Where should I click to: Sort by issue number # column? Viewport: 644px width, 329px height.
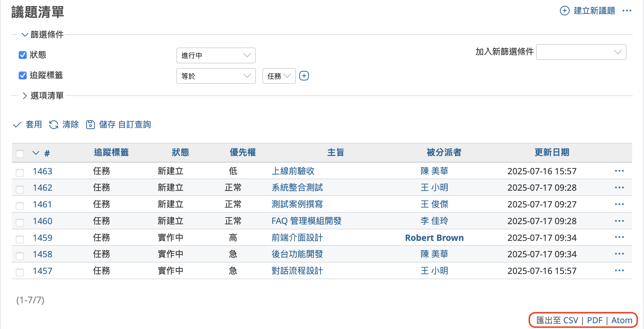tap(47, 153)
